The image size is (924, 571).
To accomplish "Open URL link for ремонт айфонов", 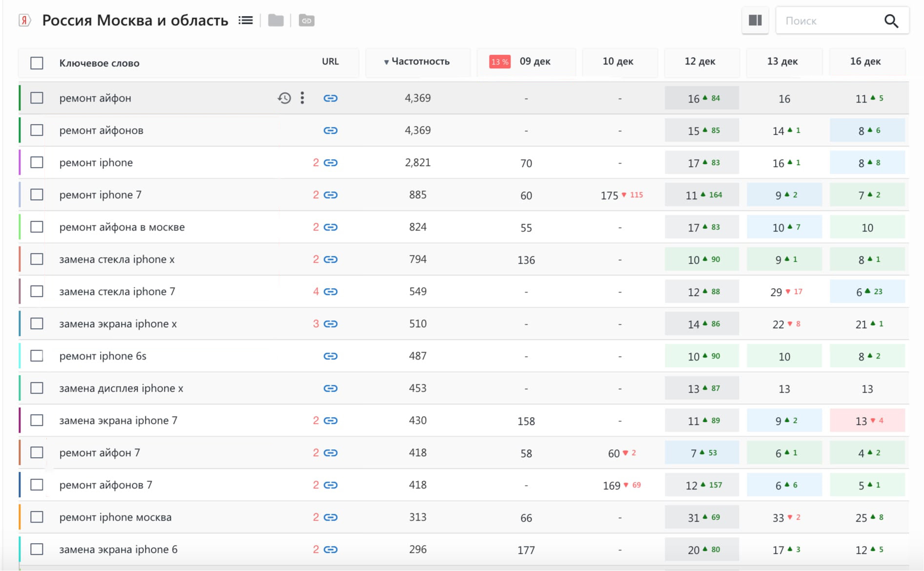I will tap(330, 130).
